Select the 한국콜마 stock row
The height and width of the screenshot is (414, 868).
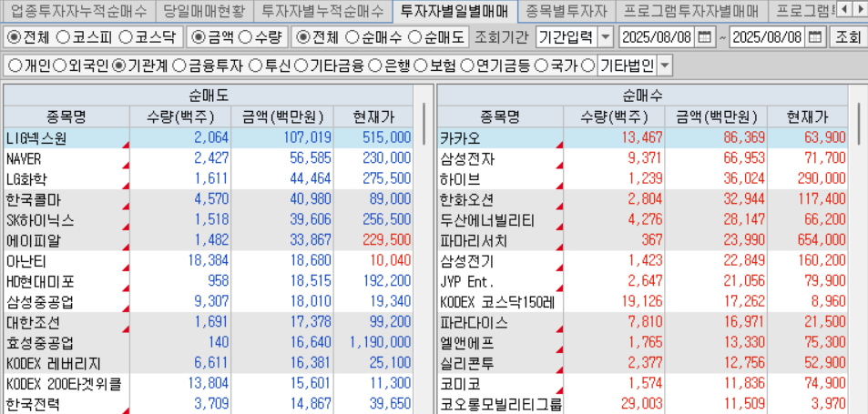pos(209,199)
